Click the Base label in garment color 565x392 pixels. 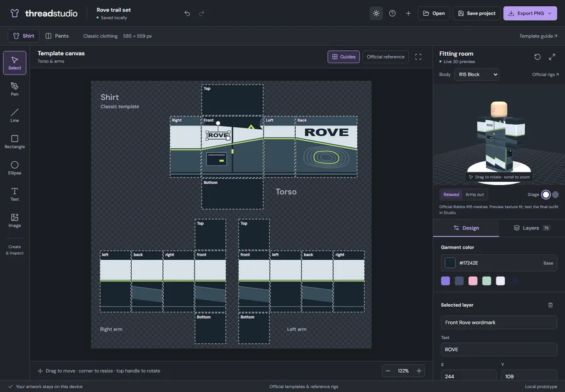[548, 263]
